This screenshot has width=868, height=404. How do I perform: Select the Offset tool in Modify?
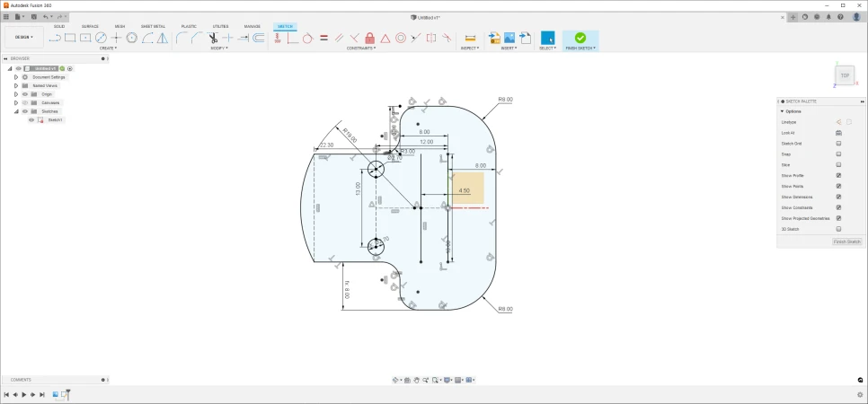259,38
